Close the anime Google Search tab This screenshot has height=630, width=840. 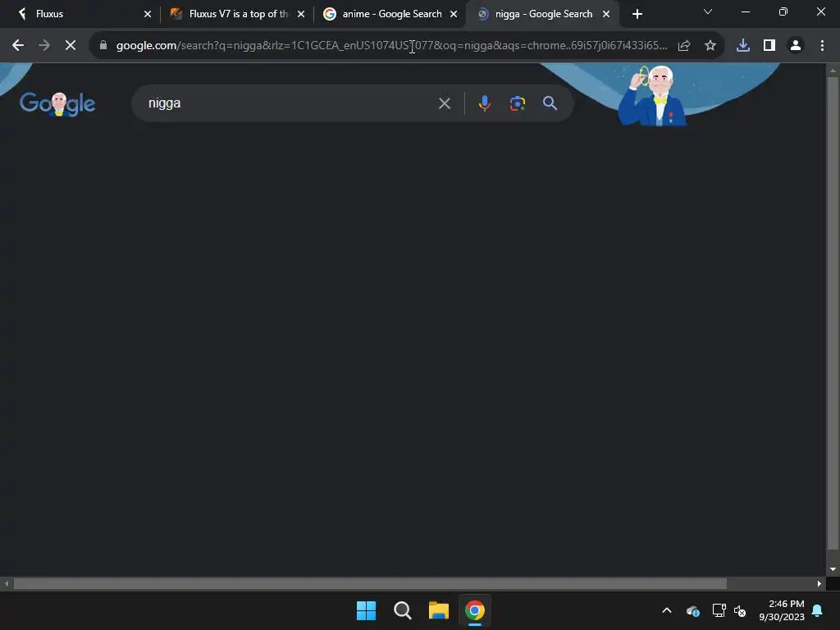point(454,14)
